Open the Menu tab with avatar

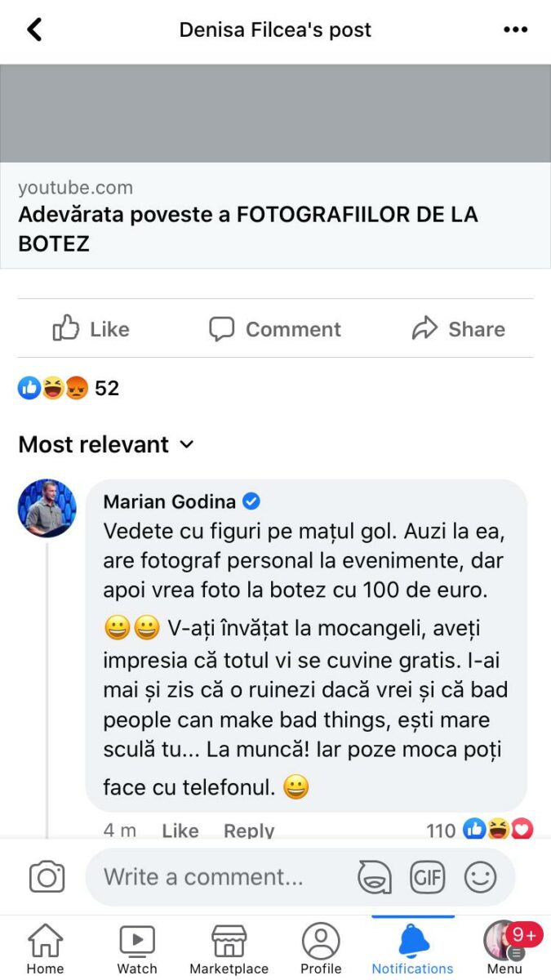pyautogui.click(x=504, y=949)
